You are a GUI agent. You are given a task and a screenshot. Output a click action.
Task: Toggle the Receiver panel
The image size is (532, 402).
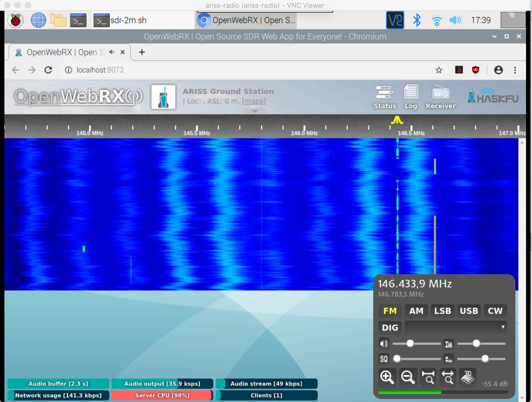pyautogui.click(x=441, y=97)
